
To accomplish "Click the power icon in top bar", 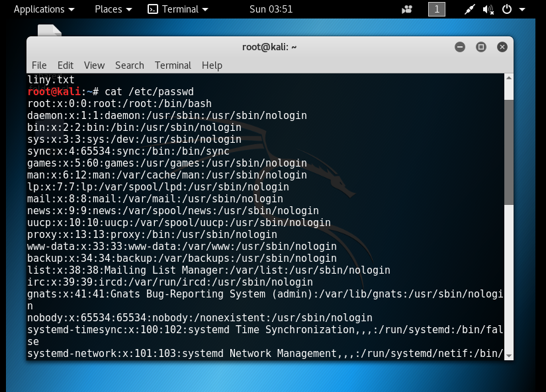I will click(x=507, y=9).
